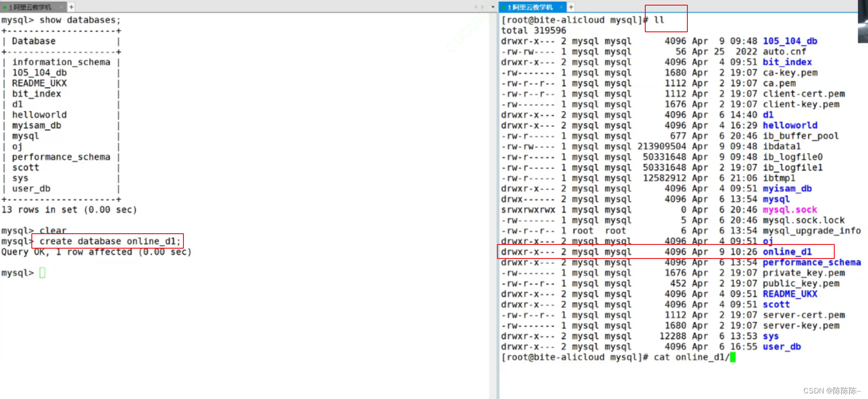Select scott in the databases table
868x399 pixels.
click(26, 168)
